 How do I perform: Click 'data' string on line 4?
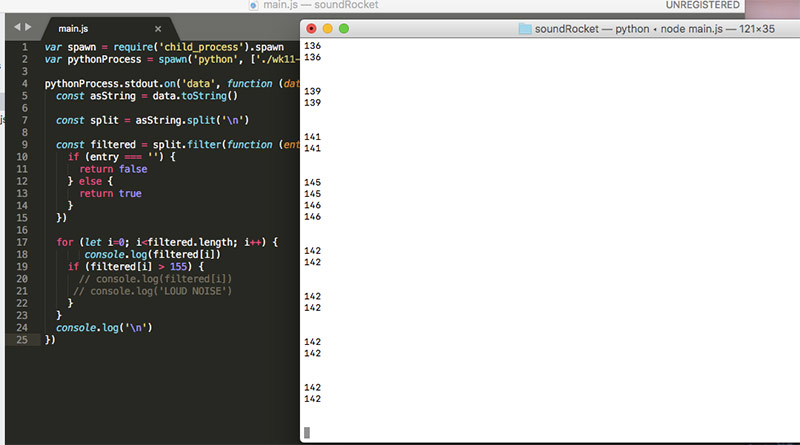coord(199,84)
